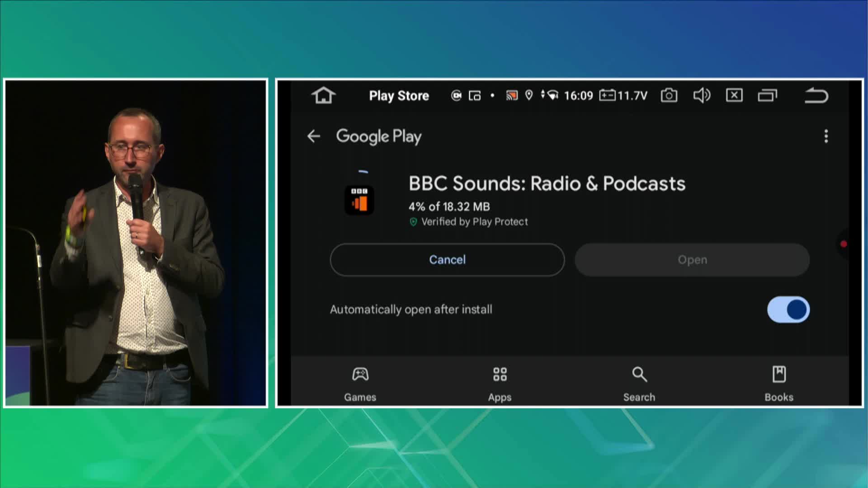This screenshot has height=488, width=868.
Task: Switch to the Games tab
Action: pos(360,384)
